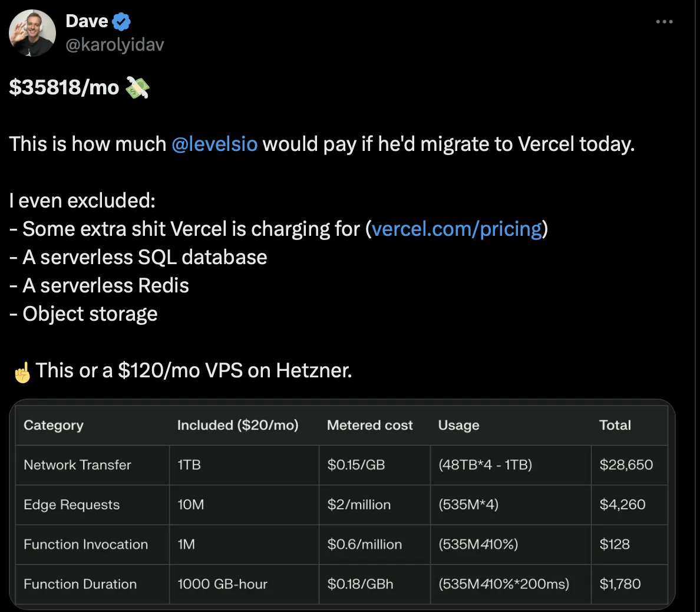Click the $28,650 total cell
The width and height of the screenshot is (700, 612).
tap(626, 465)
